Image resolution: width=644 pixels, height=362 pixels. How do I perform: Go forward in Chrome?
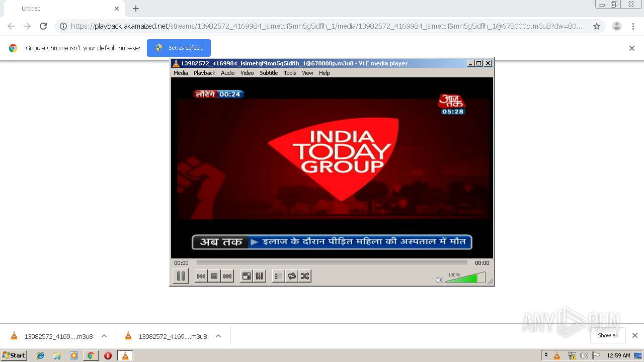click(27, 26)
